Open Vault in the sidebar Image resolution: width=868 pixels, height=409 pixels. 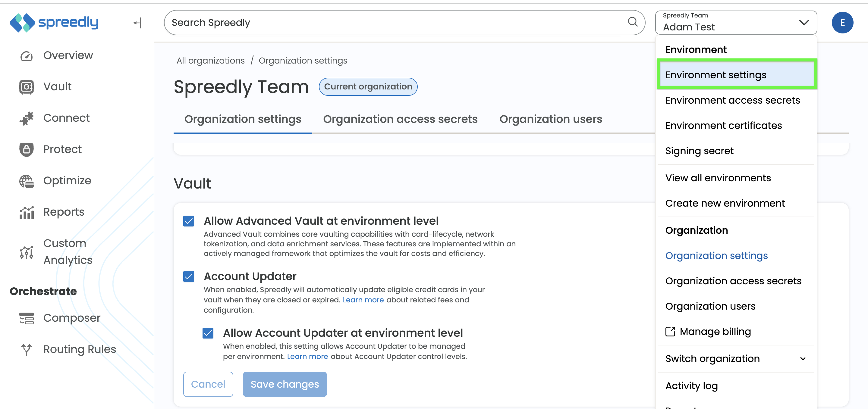point(57,87)
